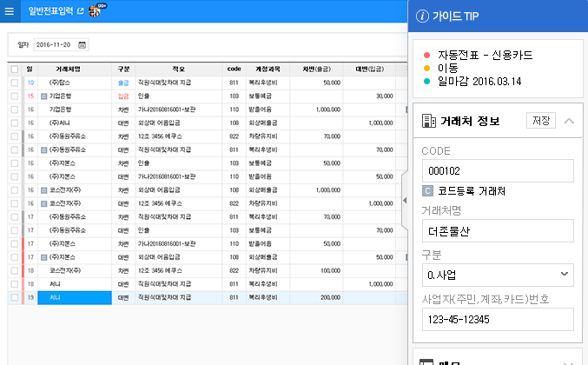
Task: Check the day 19 써니 row checkbox
Action: 15,297
